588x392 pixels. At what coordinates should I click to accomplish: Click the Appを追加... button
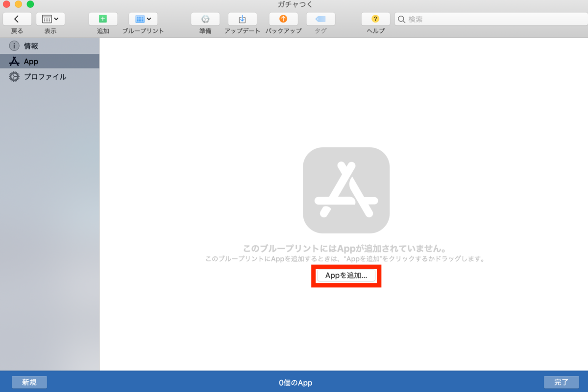click(x=346, y=276)
